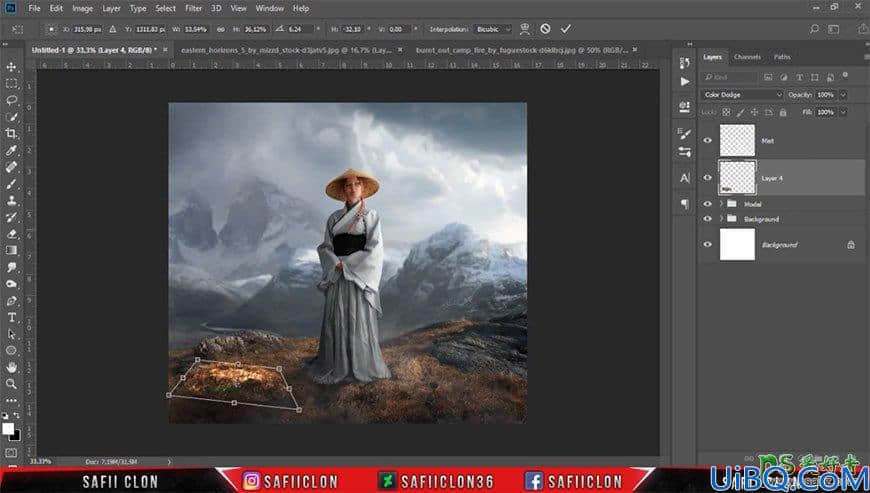Select the Rectangular Marquee tool
Image resolution: width=870 pixels, height=493 pixels.
11,84
